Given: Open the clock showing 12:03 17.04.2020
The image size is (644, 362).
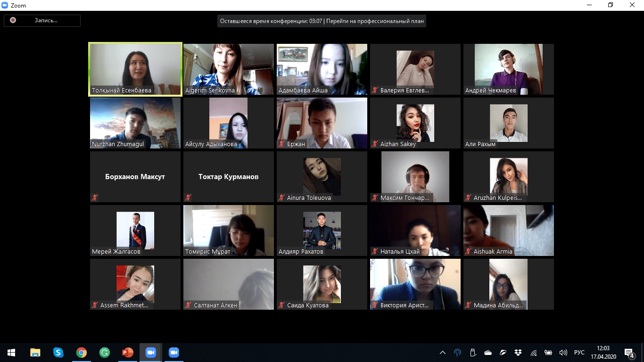Looking at the screenshot, I should 603,352.
